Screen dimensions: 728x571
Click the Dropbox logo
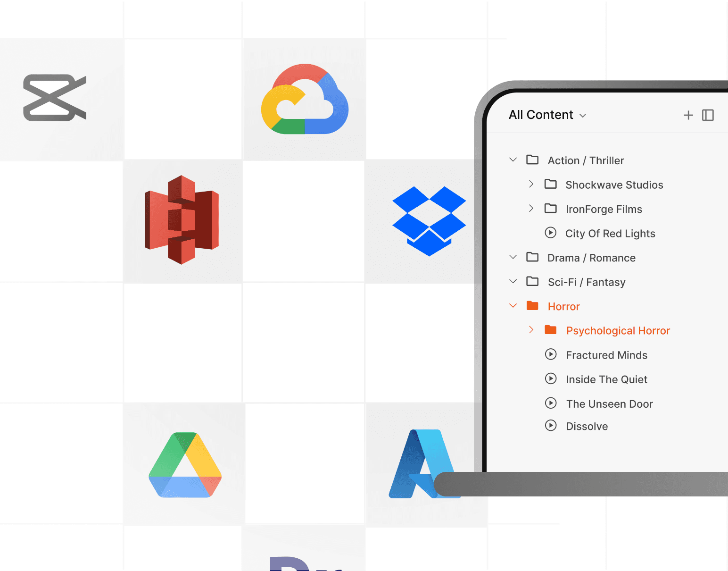[x=429, y=221]
